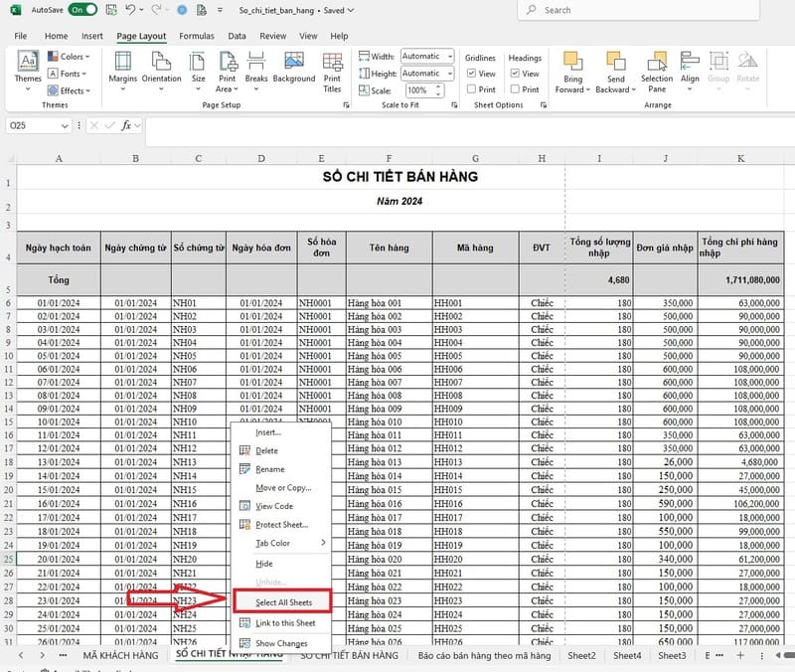Open Scale to Fit dialog launcher
The width and height of the screenshot is (795, 672).
tap(454, 105)
